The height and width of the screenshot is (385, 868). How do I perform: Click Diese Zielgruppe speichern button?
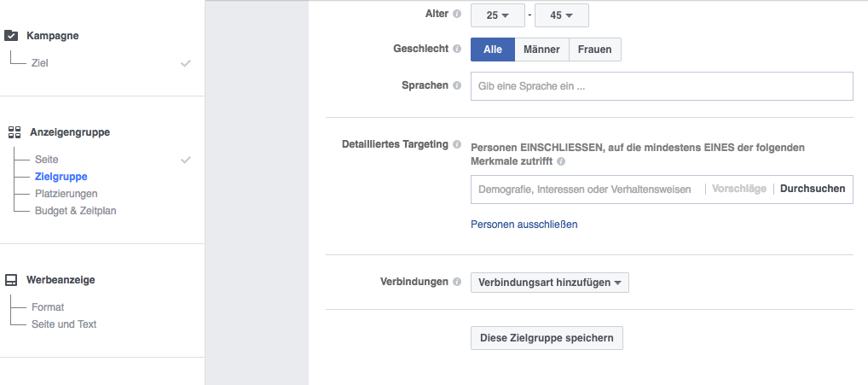click(x=547, y=338)
